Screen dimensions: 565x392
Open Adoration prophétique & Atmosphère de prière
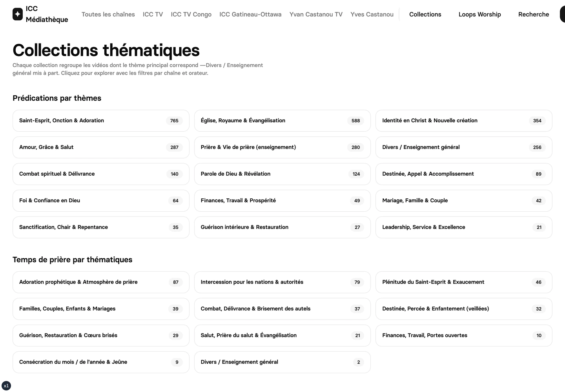101,282
